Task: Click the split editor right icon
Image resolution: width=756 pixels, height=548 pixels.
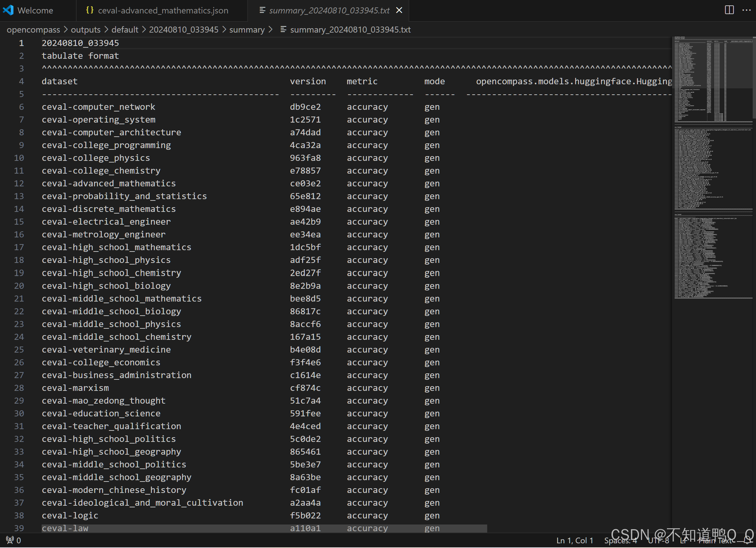Action: (729, 10)
